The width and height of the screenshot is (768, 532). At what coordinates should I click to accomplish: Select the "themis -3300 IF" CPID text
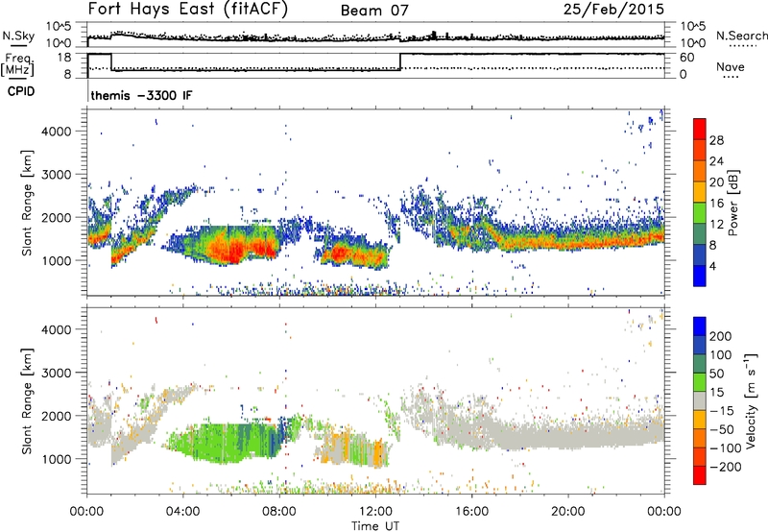141,95
